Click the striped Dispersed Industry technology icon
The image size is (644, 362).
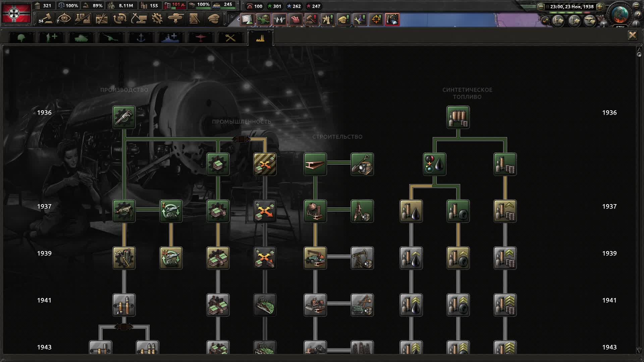(265, 164)
